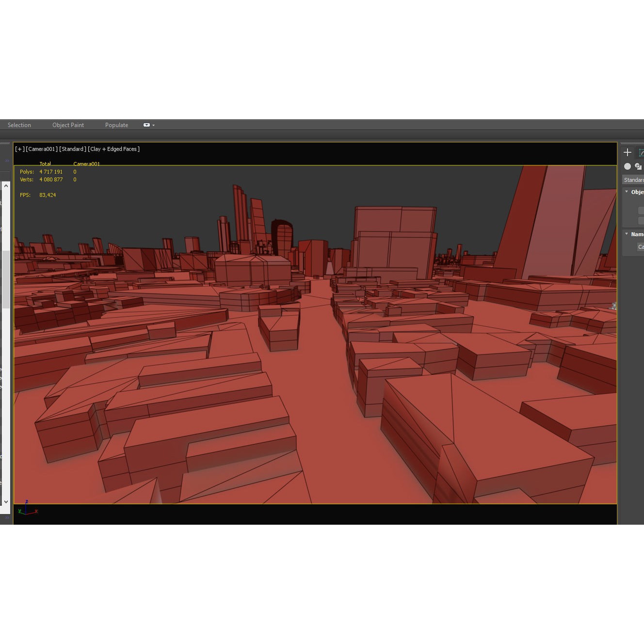Click the plus icon atop the command panel
Viewport: 644px width, 644px height.
coord(628,152)
